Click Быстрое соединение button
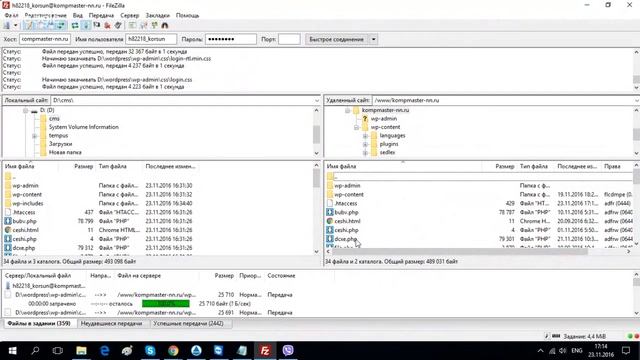640x360 pixels. coord(336,39)
